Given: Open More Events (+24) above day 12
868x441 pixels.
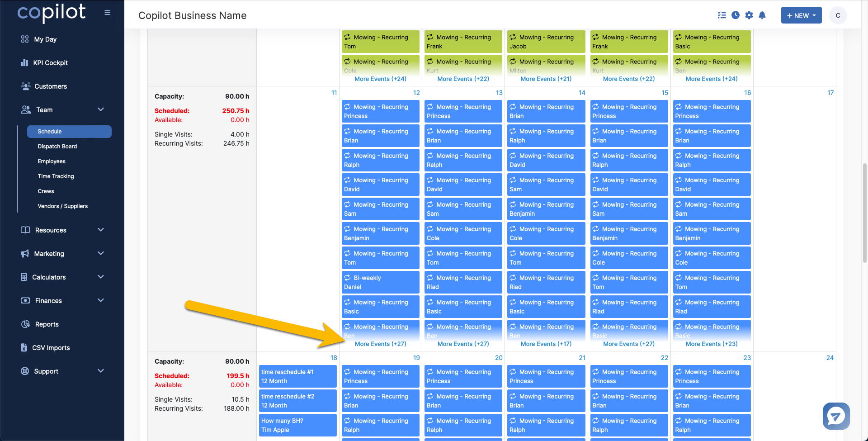Looking at the screenshot, I should point(381,79).
